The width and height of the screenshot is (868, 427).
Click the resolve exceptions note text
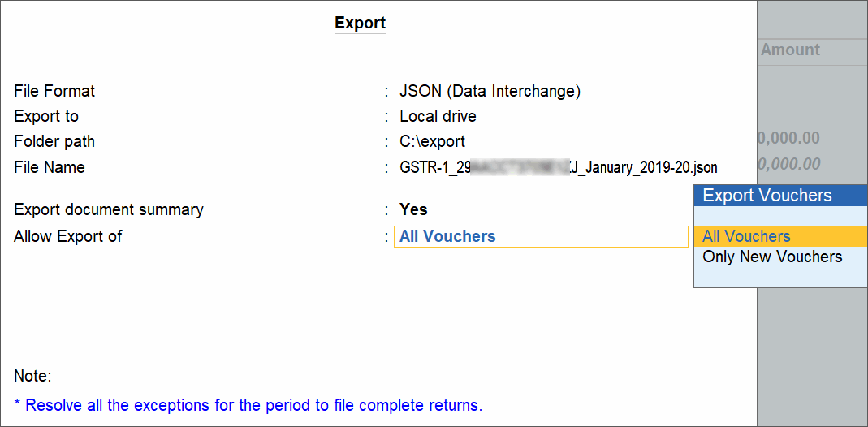click(x=248, y=405)
